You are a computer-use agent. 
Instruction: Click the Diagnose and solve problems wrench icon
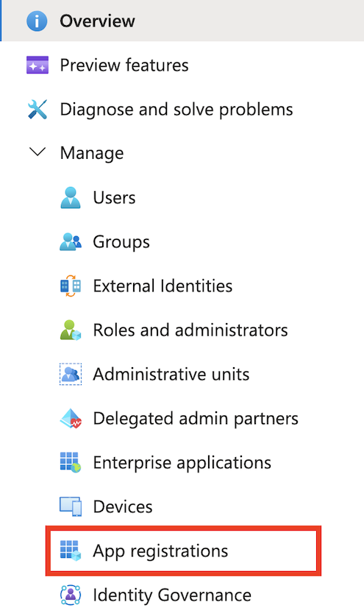point(38,109)
